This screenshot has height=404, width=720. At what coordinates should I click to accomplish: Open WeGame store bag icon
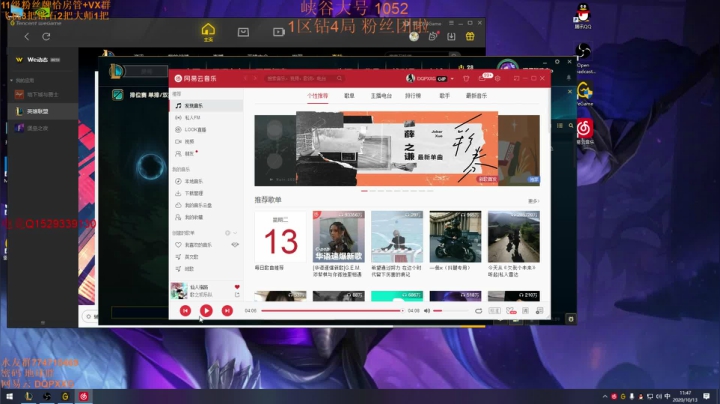click(x=243, y=32)
